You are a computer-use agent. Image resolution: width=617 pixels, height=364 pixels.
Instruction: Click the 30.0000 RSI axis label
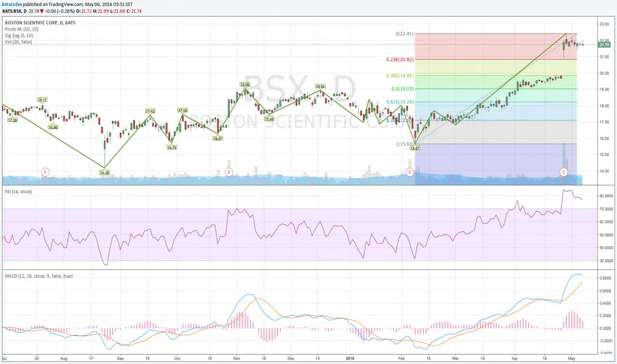[606, 261]
